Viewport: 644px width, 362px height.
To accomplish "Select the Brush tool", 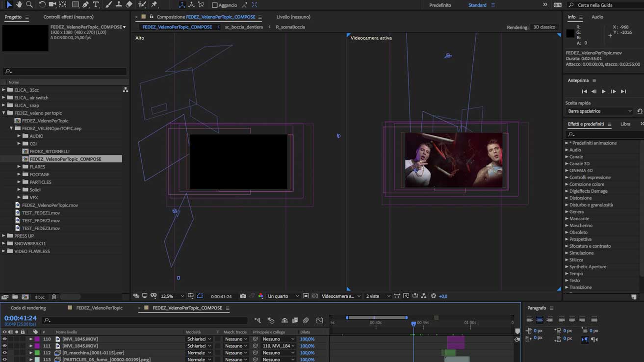I will 109,4.
